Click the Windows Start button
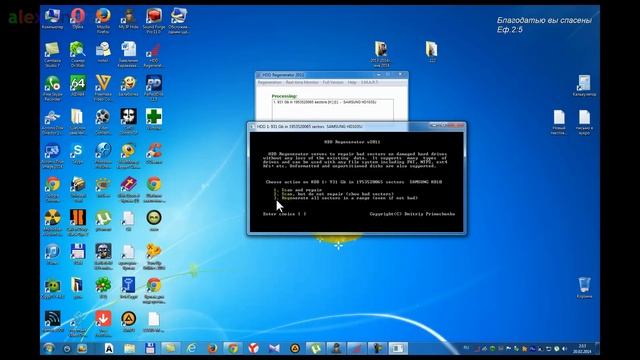Viewport: 640px width, 360px height. [49, 348]
